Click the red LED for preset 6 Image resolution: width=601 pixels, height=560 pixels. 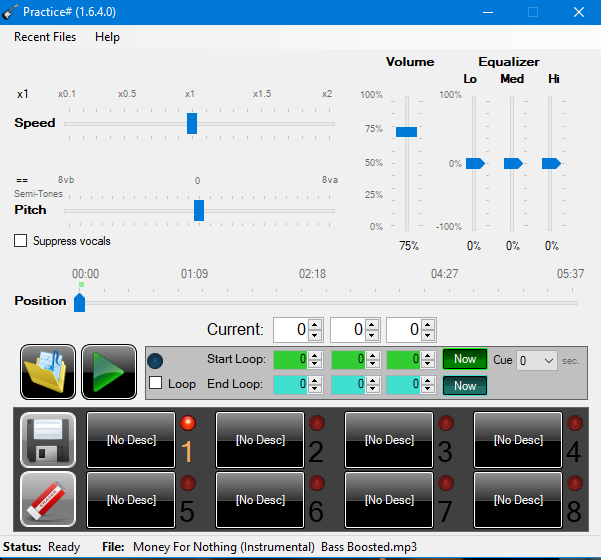pyautogui.click(x=317, y=483)
